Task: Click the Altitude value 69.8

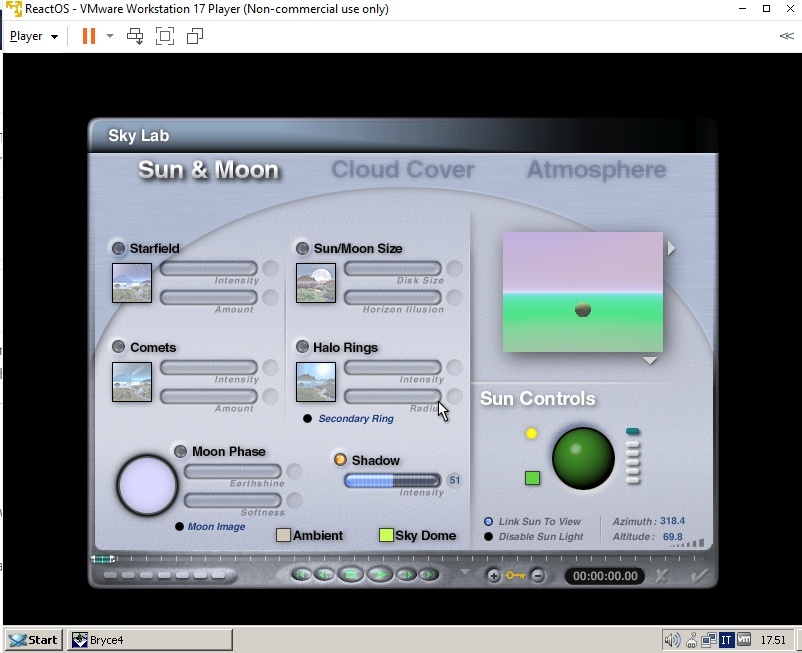Action: coord(673,537)
